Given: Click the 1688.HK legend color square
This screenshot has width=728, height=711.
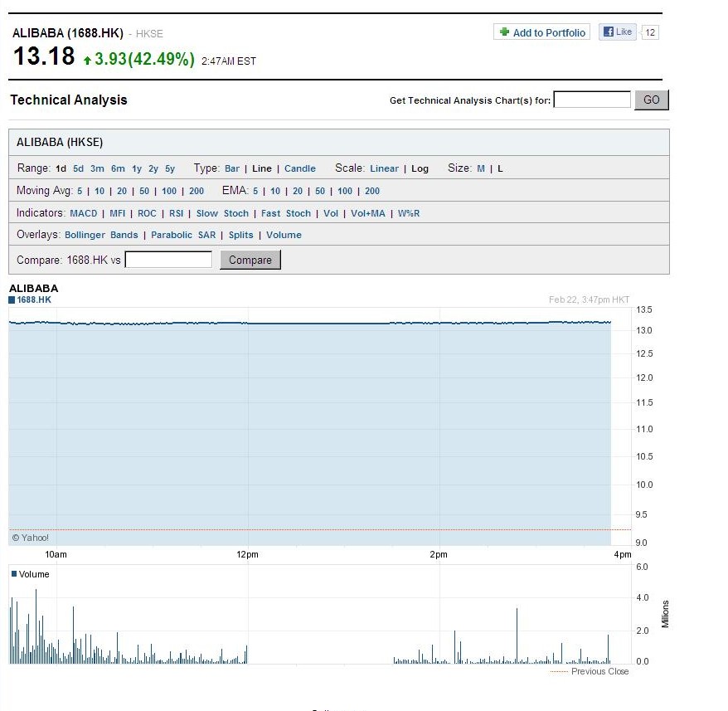Looking at the screenshot, I should point(12,300).
